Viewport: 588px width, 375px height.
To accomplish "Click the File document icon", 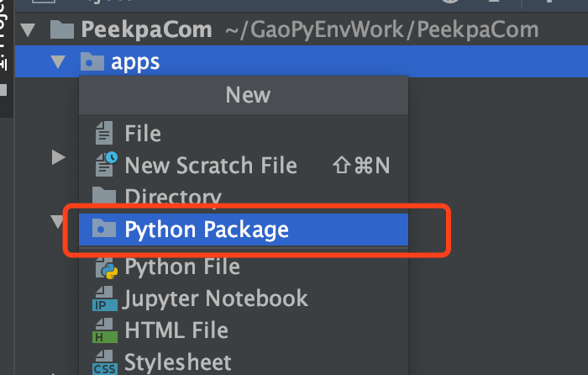I will 104,133.
